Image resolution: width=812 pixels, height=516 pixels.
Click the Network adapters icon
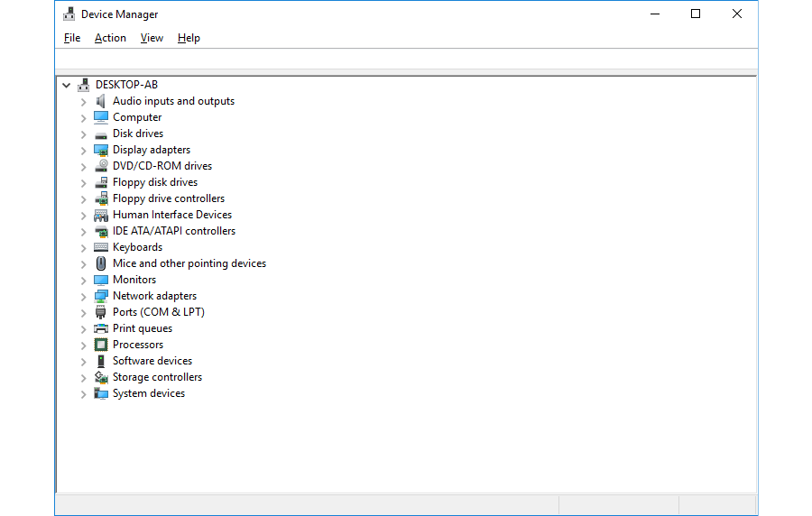[x=101, y=296]
